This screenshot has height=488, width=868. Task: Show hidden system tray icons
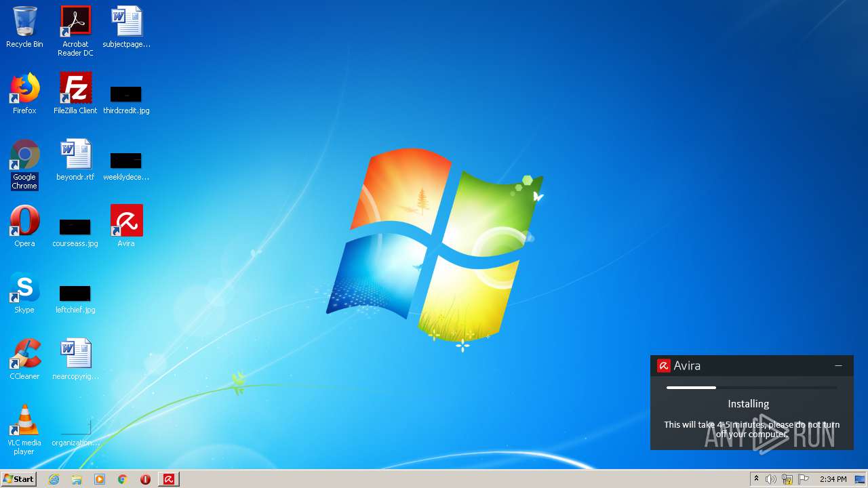click(x=756, y=479)
